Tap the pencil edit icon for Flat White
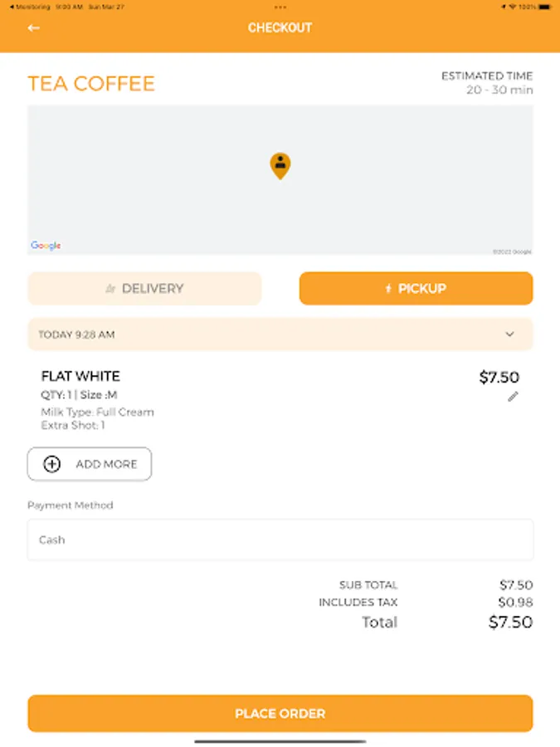Viewport: 560px width, 747px height. tap(513, 397)
